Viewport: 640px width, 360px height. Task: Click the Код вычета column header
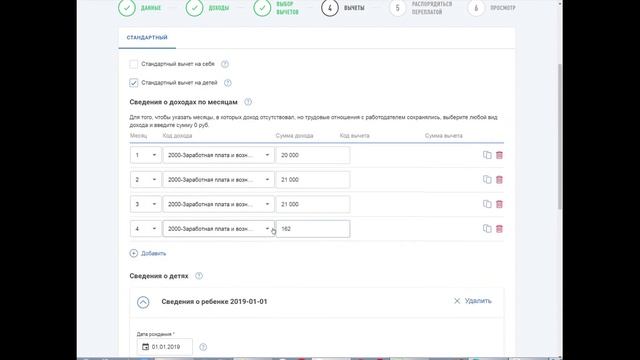click(354, 136)
